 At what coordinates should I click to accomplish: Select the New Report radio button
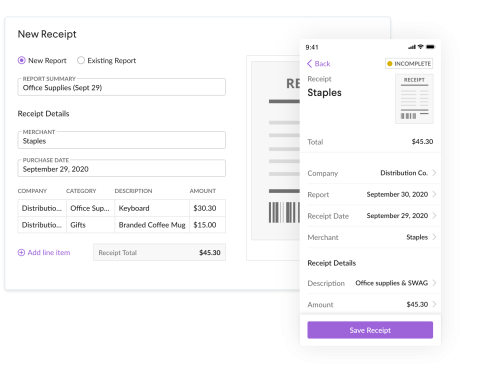coord(22,60)
